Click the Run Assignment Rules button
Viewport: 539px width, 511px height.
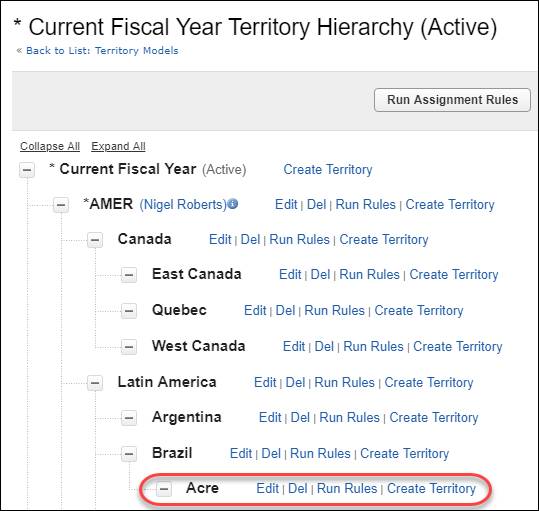tap(452, 100)
